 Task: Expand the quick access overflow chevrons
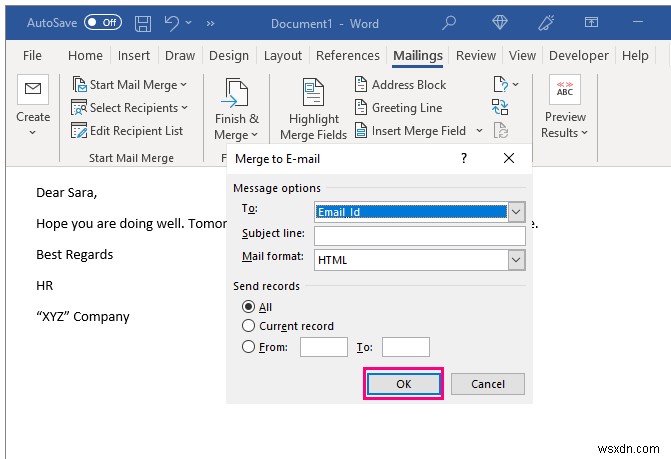coord(210,24)
